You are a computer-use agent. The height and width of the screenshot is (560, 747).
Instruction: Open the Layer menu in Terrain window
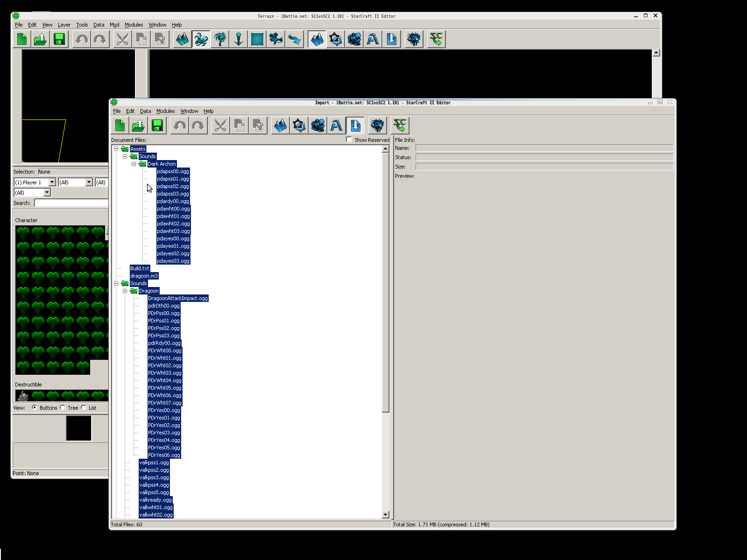pyautogui.click(x=64, y=25)
